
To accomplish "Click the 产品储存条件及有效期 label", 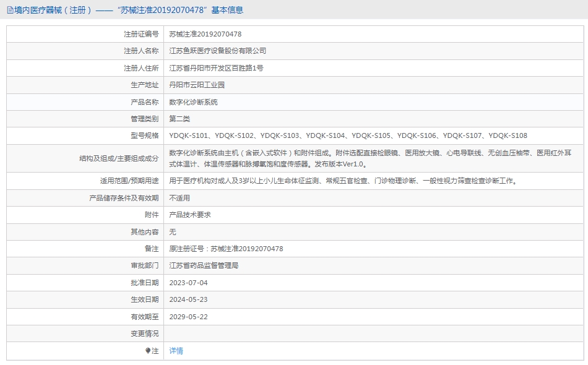I will tap(124, 198).
